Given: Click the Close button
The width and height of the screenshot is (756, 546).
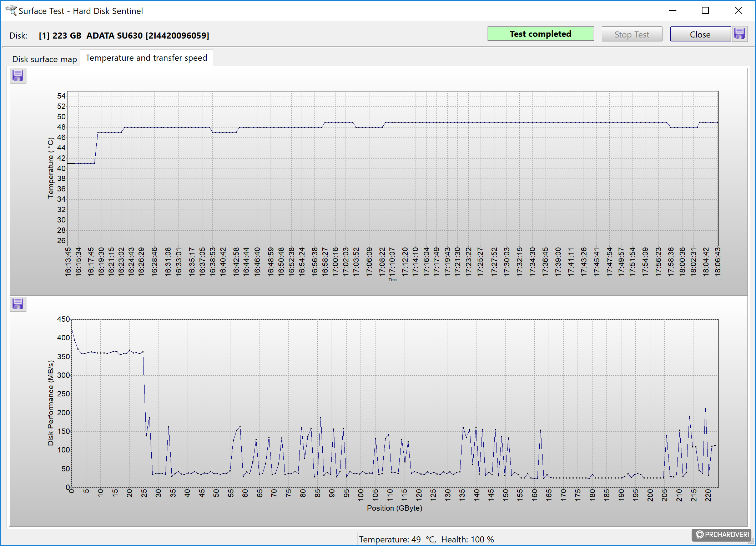Looking at the screenshot, I should point(700,34).
